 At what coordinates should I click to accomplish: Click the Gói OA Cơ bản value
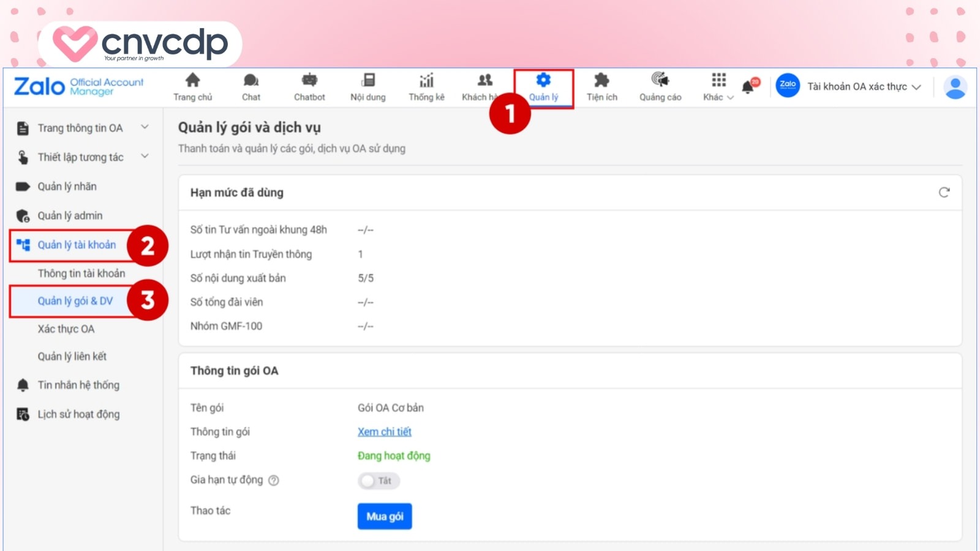391,408
